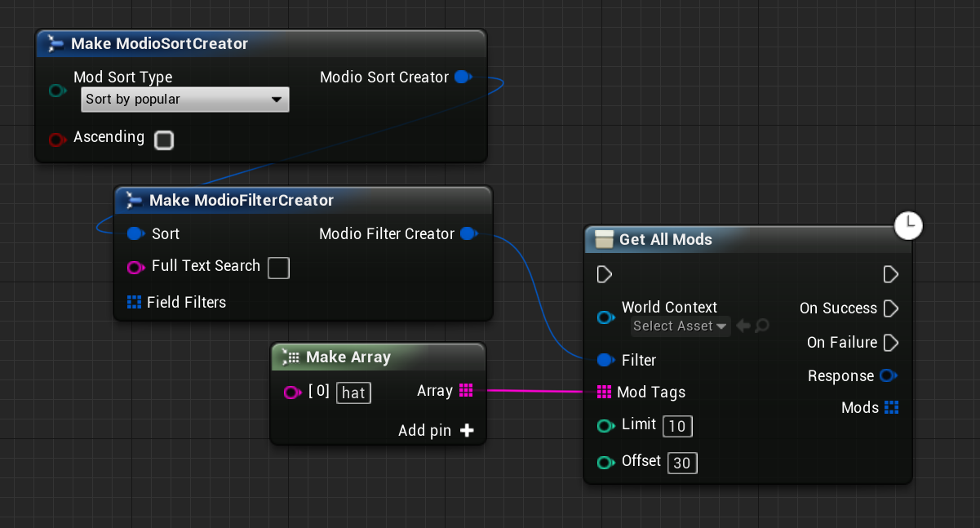The height and width of the screenshot is (528, 980).
Task: Select the Make ModioFilterCreator node title
Action: [x=242, y=200]
